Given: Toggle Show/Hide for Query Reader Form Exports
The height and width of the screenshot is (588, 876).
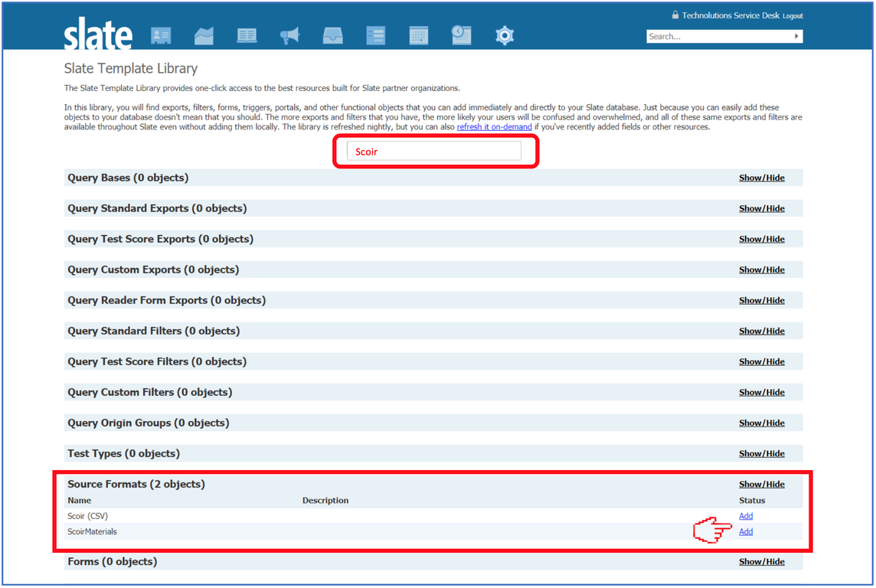Looking at the screenshot, I should click(761, 300).
